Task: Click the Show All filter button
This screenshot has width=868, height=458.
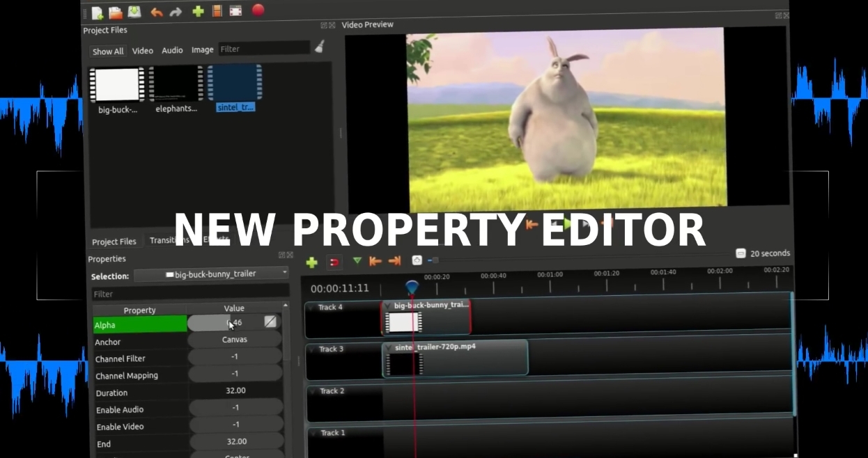Action: click(x=107, y=51)
